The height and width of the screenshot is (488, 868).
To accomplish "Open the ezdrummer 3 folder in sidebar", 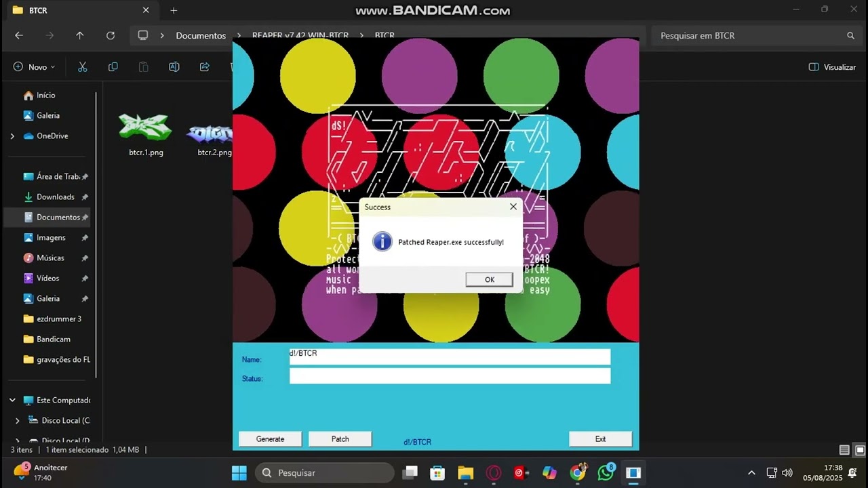I will point(51,319).
